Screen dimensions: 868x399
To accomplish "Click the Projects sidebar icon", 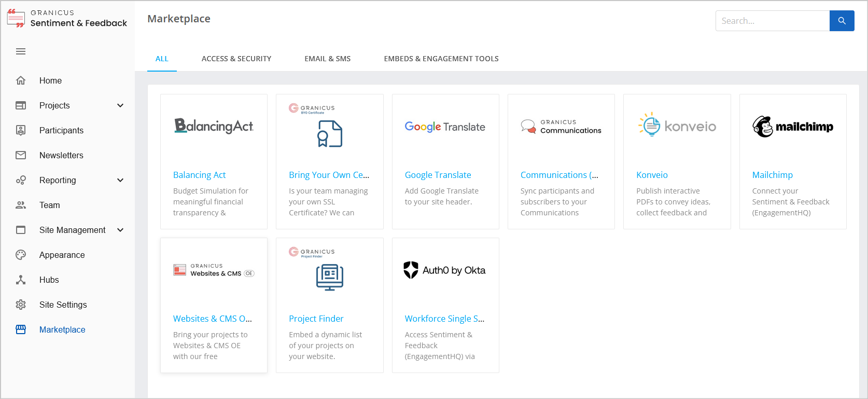I will (21, 105).
